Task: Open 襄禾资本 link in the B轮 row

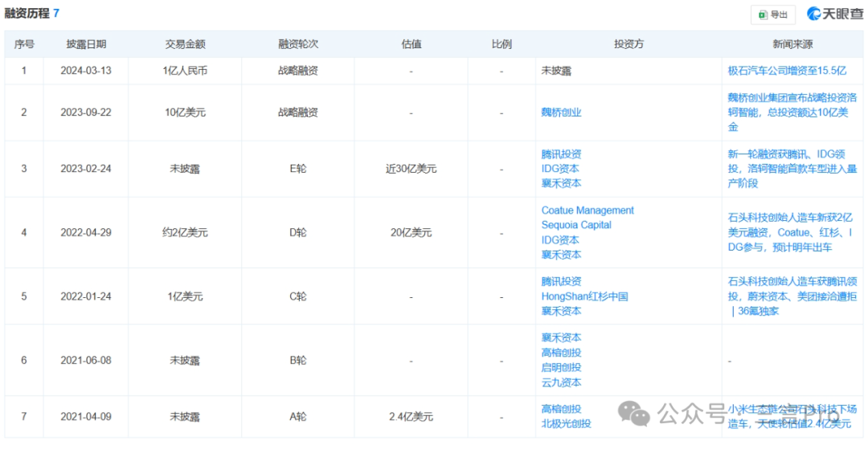Action: pyautogui.click(x=561, y=338)
